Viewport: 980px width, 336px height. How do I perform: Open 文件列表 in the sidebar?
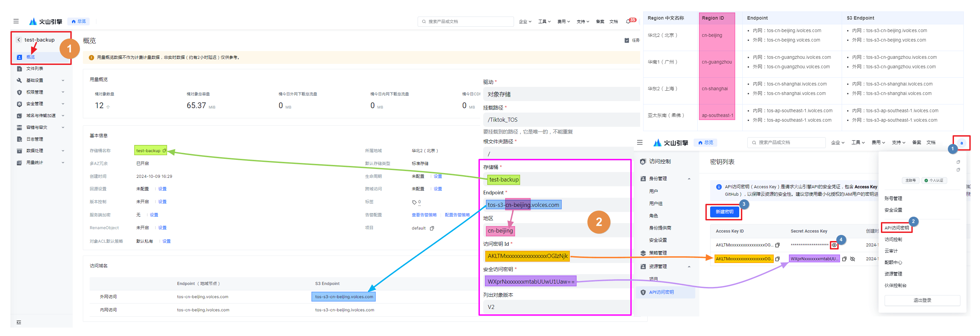coord(34,69)
